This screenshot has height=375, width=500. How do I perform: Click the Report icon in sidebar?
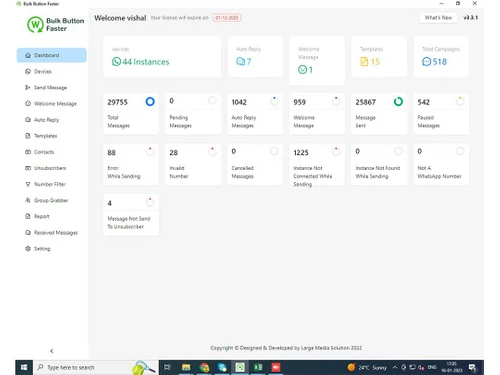pos(28,216)
